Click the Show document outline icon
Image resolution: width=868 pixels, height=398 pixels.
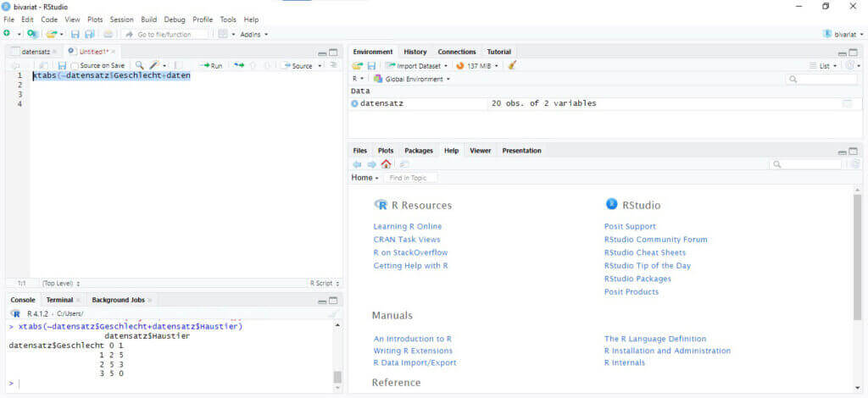tap(333, 65)
